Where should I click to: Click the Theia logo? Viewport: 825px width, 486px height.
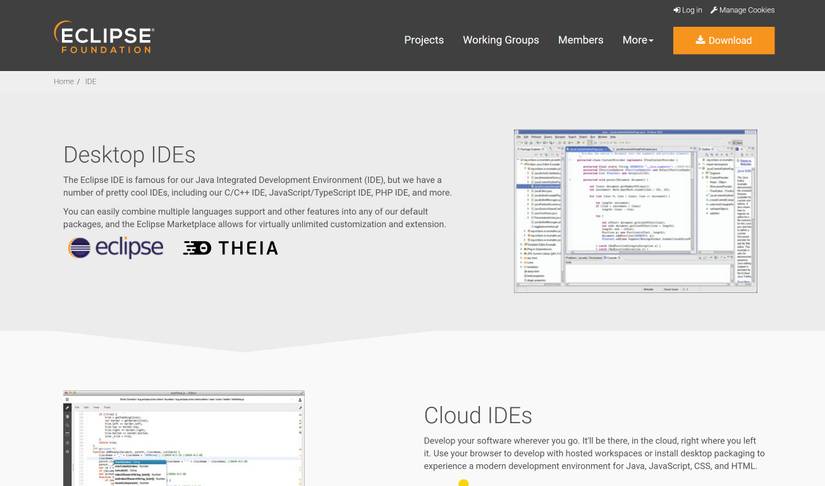tap(230, 248)
